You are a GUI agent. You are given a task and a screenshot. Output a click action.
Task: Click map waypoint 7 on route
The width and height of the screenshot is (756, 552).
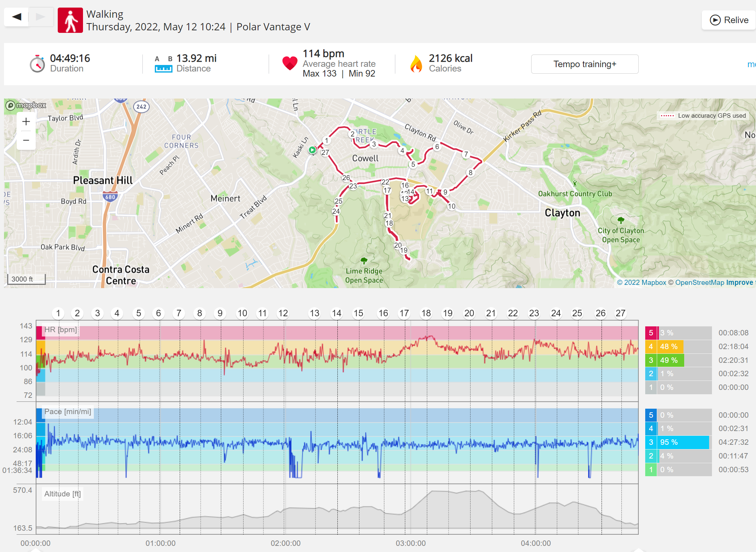point(466,154)
